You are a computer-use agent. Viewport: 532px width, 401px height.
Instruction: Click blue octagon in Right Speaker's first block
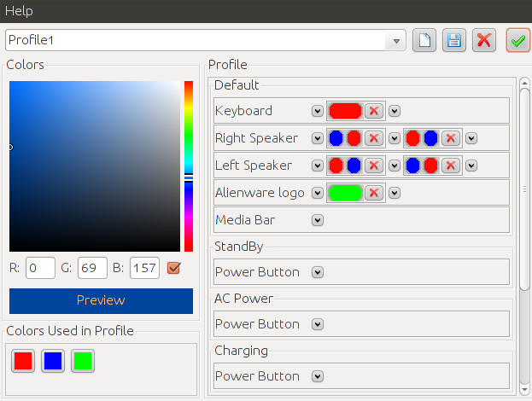(x=336, y=138)
